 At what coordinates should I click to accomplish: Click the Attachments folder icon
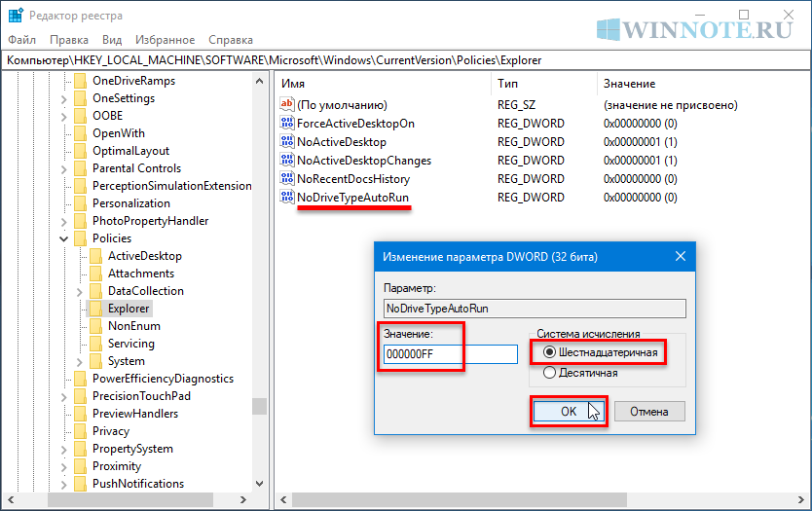[95, 274]
